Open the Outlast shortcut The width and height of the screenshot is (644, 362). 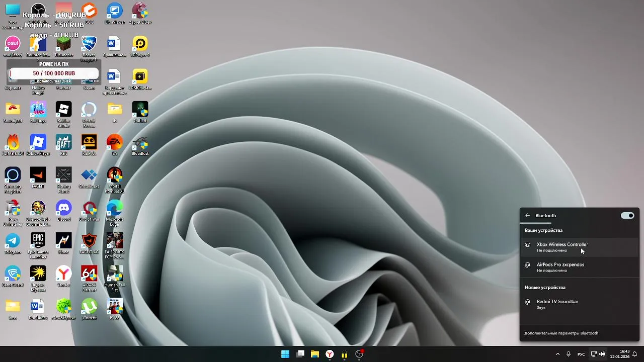click(140, 112)
